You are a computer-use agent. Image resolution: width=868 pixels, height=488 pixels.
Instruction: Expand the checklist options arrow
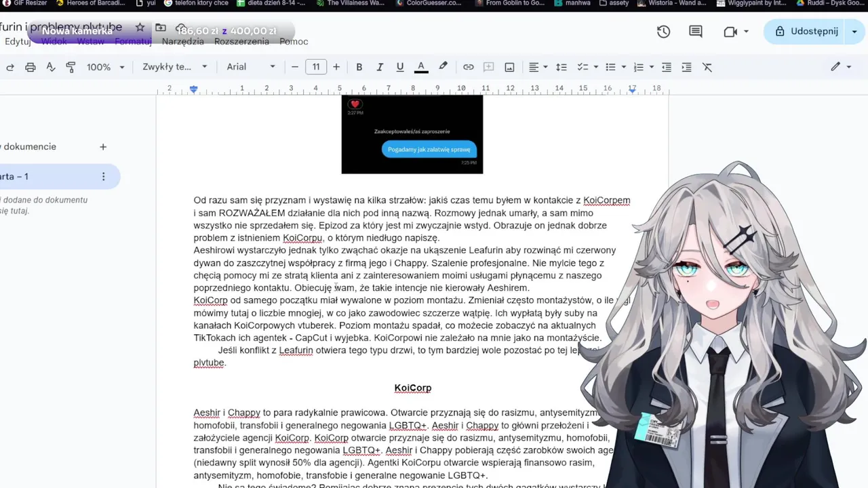click(x=596, y=67)
